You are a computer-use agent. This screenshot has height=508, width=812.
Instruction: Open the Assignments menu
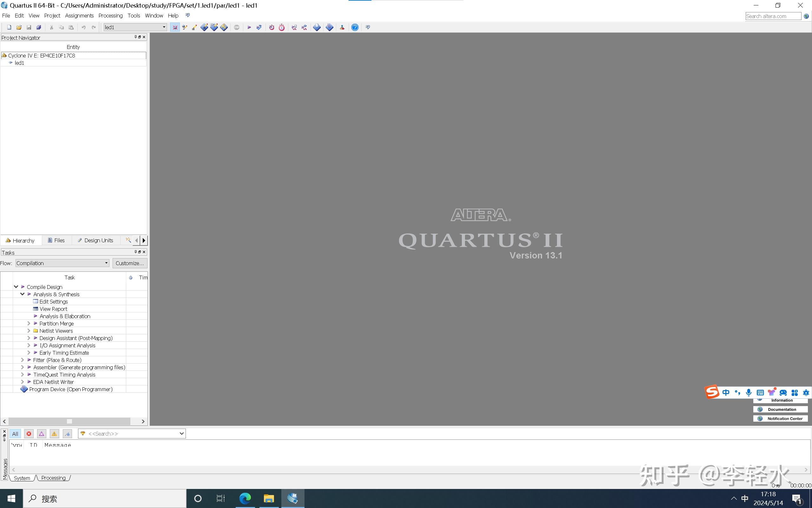79,16
